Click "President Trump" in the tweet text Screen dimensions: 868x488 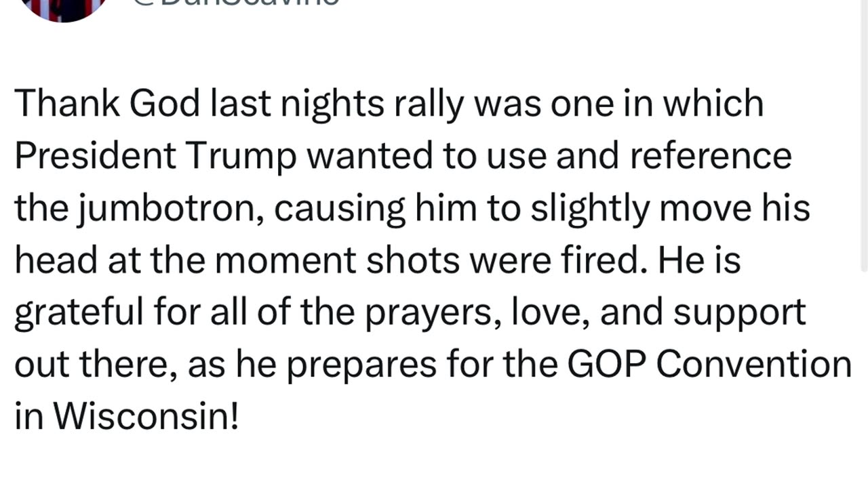[x=155, y=156]
